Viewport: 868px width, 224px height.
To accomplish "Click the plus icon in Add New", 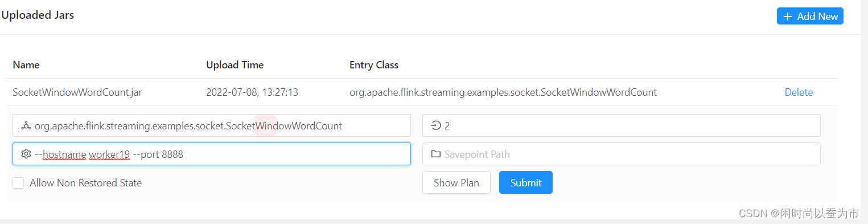I will (x=788, y=17).
